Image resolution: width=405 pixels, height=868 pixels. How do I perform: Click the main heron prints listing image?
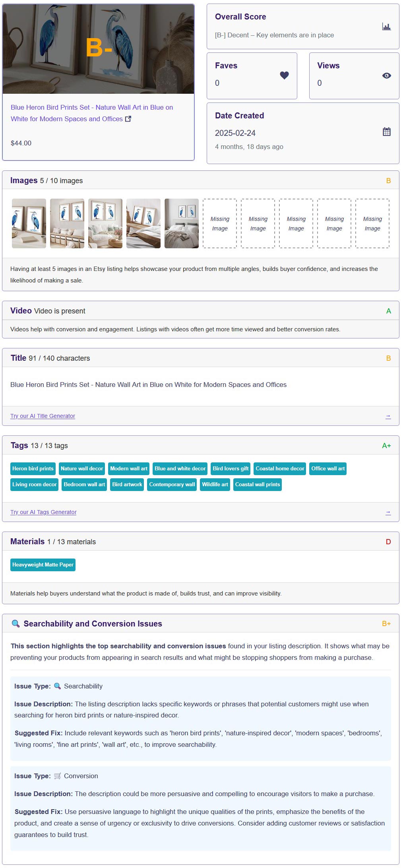(x=99, y=49)
